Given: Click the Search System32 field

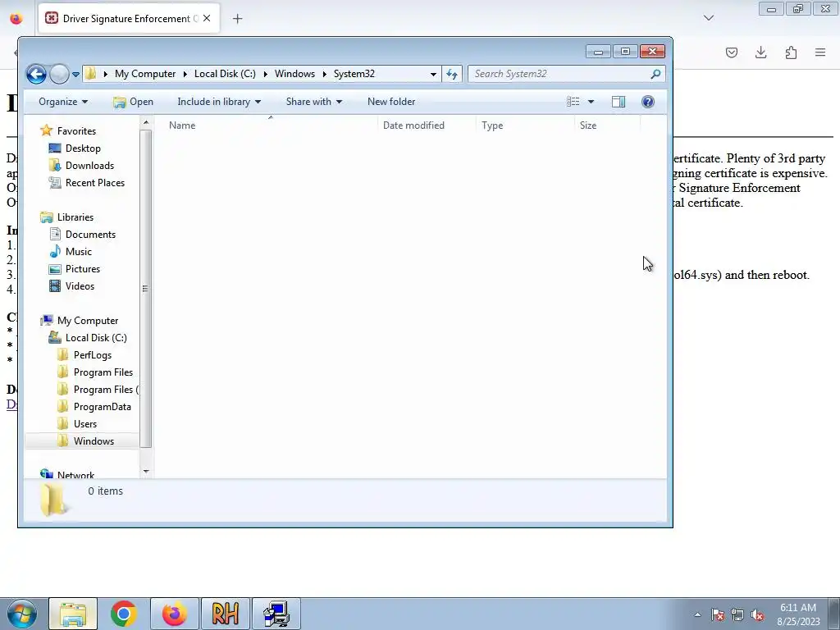Looking at the screenshot, I should coord(566,74).
